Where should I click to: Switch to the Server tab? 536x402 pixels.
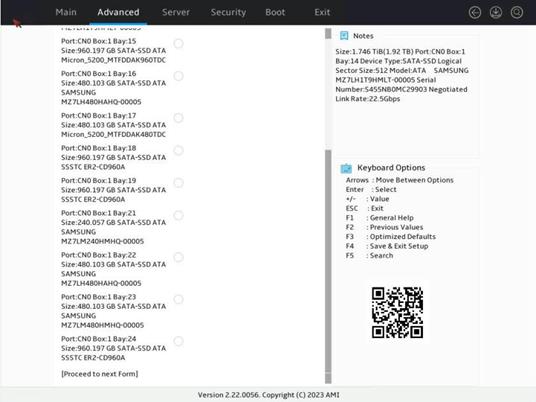click(x=176, y=12)
